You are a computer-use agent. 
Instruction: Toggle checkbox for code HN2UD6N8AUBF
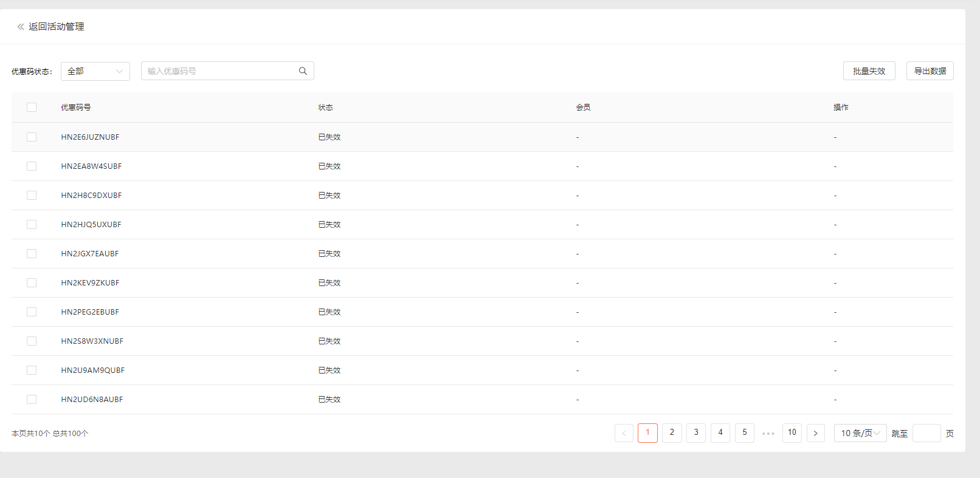point(32,400)
